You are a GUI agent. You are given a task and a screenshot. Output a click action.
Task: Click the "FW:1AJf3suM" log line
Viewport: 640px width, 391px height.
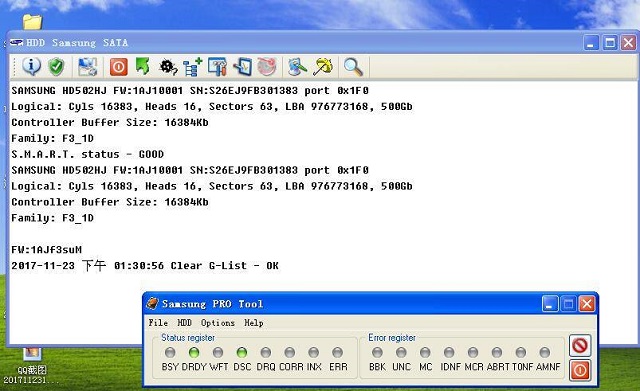click(47, 250)
